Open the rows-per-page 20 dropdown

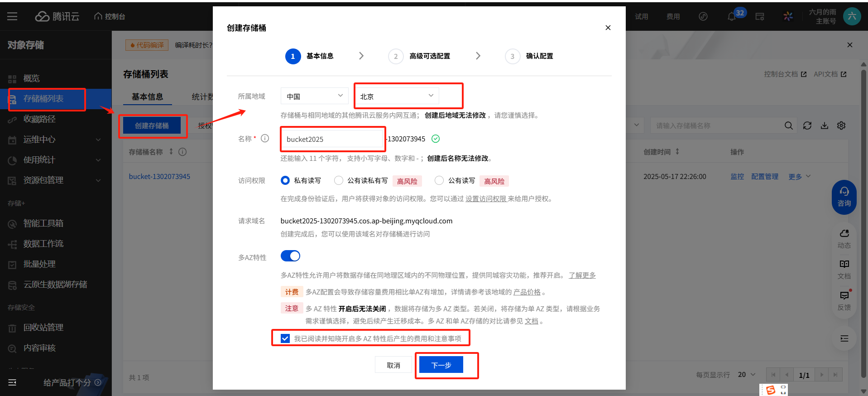pos(746,375)
